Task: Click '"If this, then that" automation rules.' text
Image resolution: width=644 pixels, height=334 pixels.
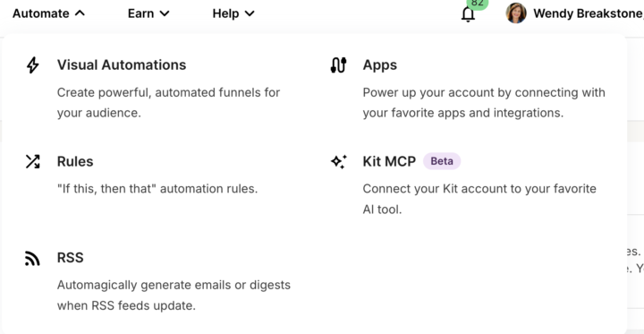Action: [x=157, y=189]
